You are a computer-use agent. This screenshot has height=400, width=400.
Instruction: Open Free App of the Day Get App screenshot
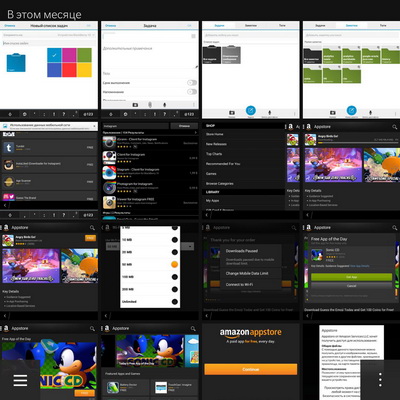[x=351, y=272]
